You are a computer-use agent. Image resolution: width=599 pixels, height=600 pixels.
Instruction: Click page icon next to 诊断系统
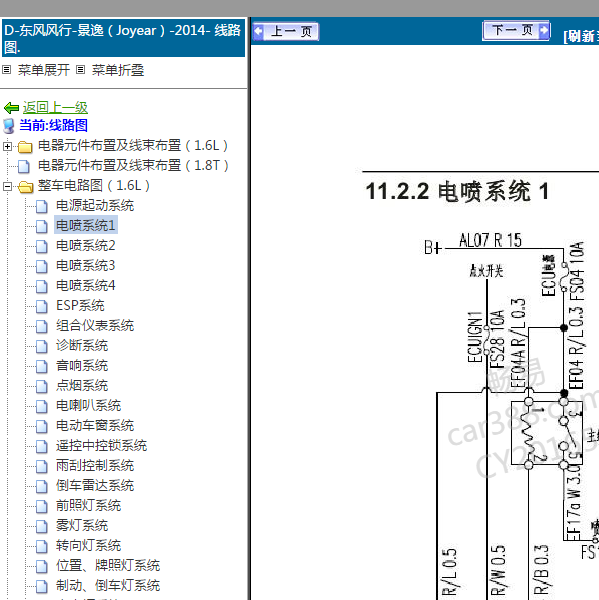click(x=42, y=347)
